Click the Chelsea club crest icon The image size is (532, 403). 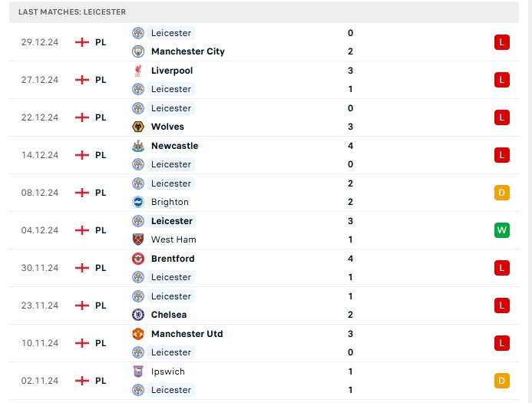pyautogui.click(x=138, y=315)
